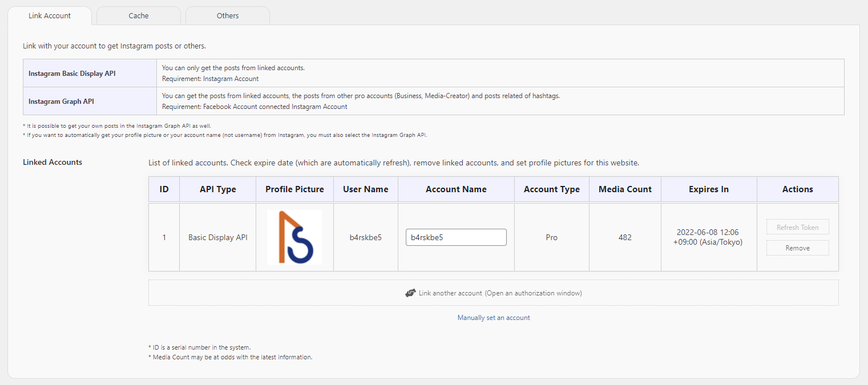868x385 pixels.
Task: Click the Requirement: Instagram Account text
Action: point(210,79)
